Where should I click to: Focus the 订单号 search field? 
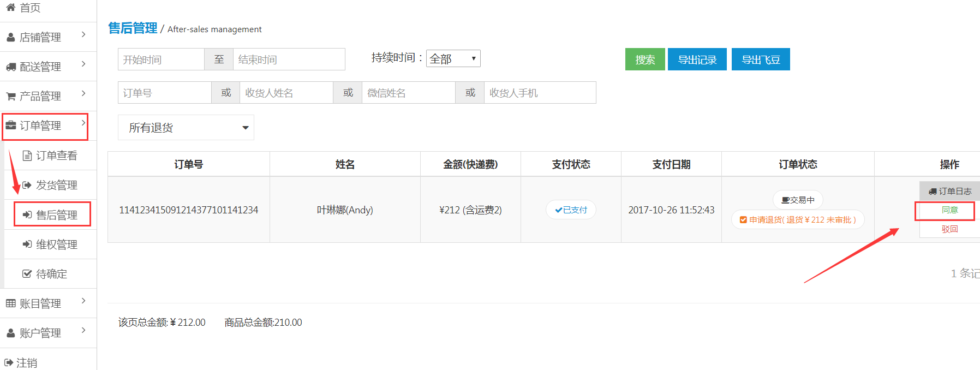[165, 93]
